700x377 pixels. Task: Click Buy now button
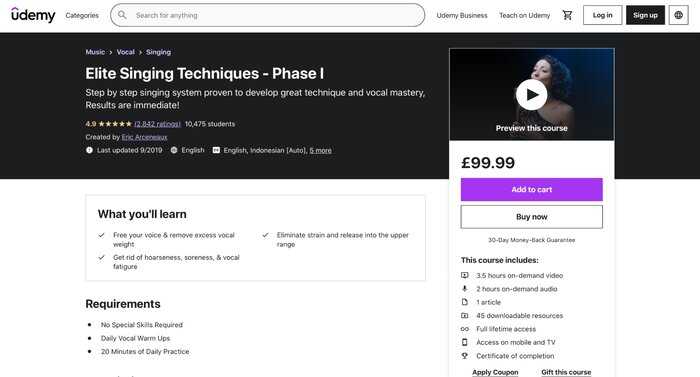(531, 217)
